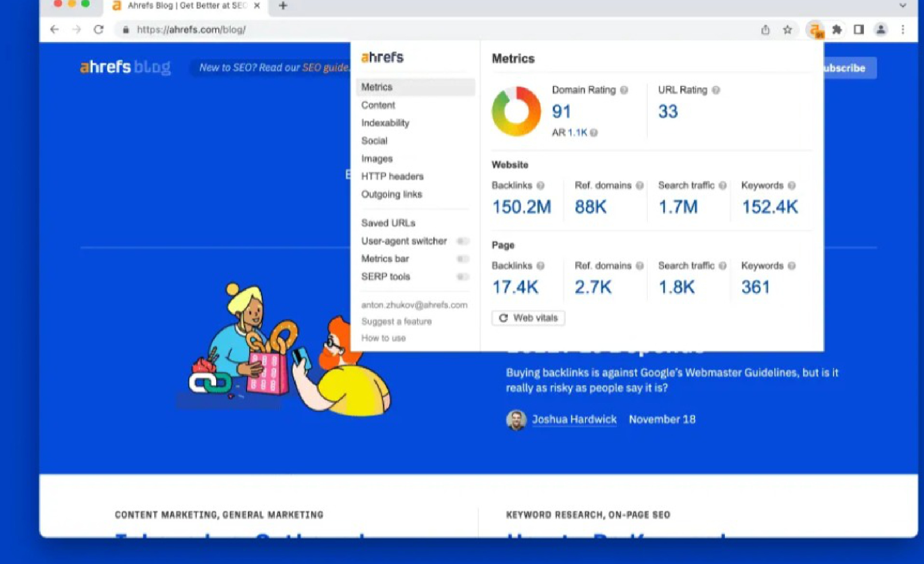Click the Domain Rating donut chart
Screen dimensions: 924x564
tap(516, 111)
